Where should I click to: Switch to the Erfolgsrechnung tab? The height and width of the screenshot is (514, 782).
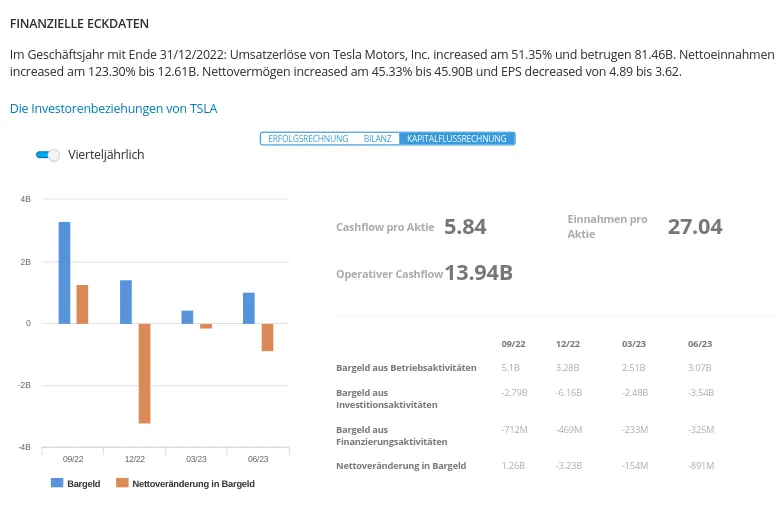[308, 139]
